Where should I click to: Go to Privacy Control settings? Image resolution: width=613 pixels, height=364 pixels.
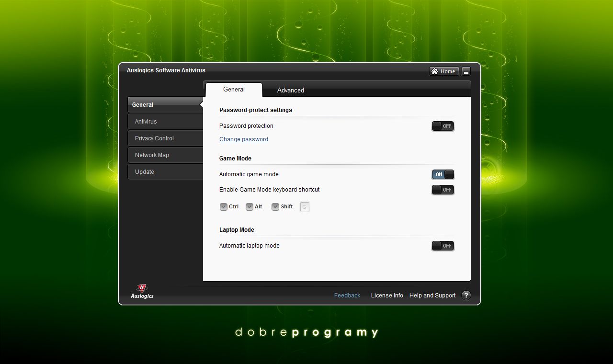pyautogui.click(x=165, y=138)
